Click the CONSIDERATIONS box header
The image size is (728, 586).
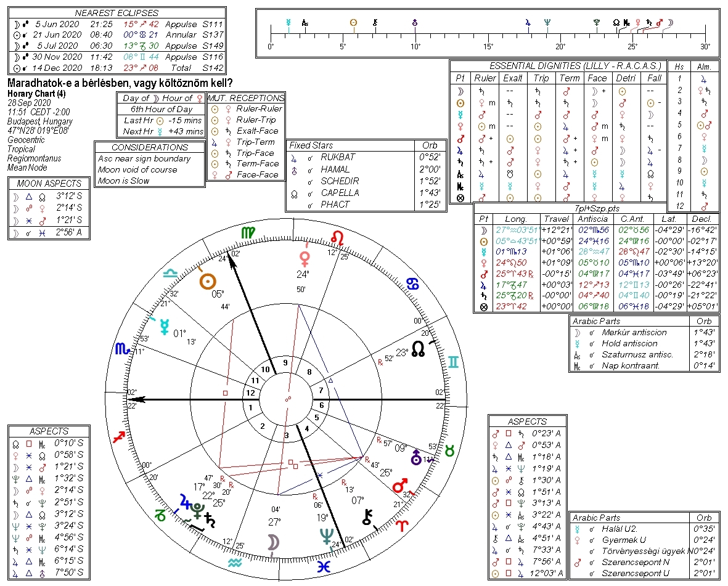click(150, 147)
